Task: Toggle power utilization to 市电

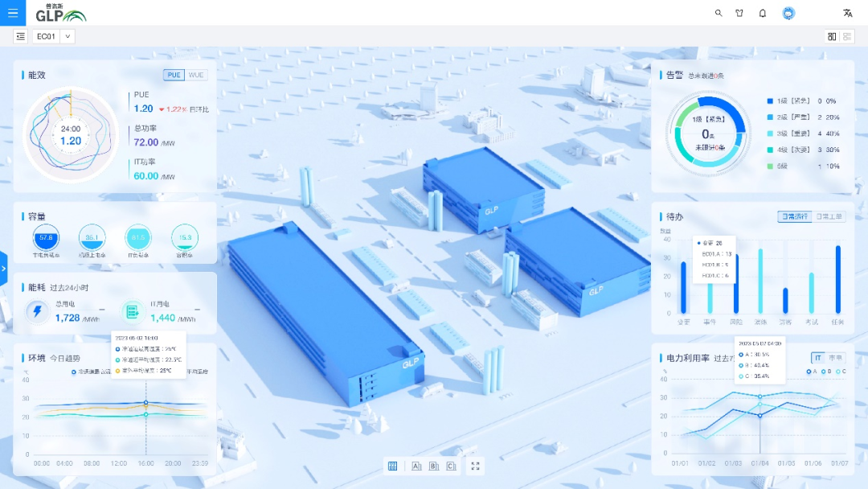Action: coord(836,357)
